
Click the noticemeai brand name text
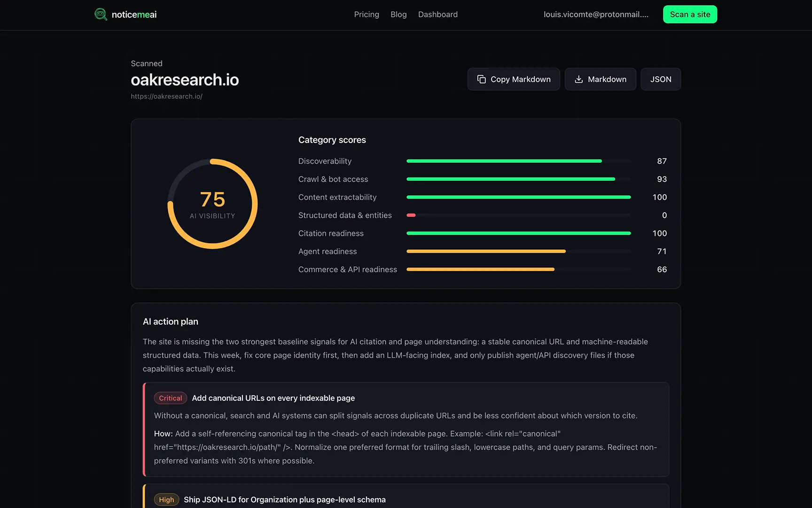pos(134,15)
